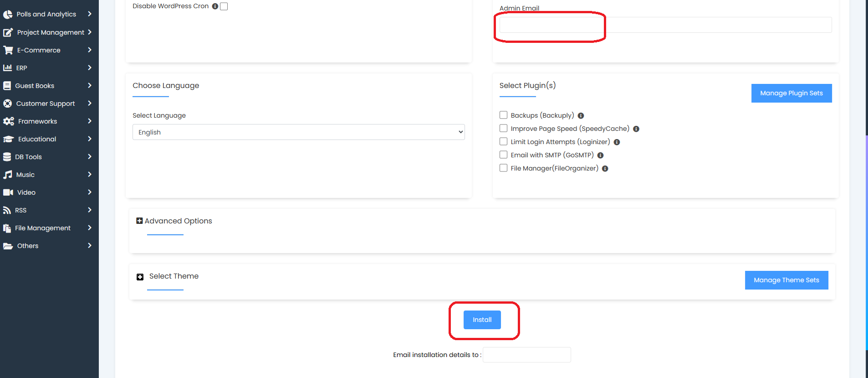Screen dimensions: 868x378
Task: Click the DB Tools database icon
Action: pos(7,157)
